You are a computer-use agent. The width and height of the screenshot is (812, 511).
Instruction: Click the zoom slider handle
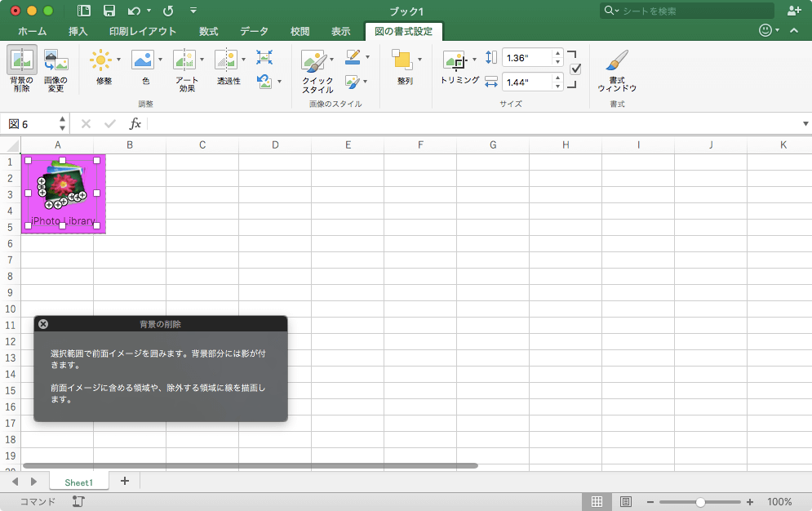[700, 502]
